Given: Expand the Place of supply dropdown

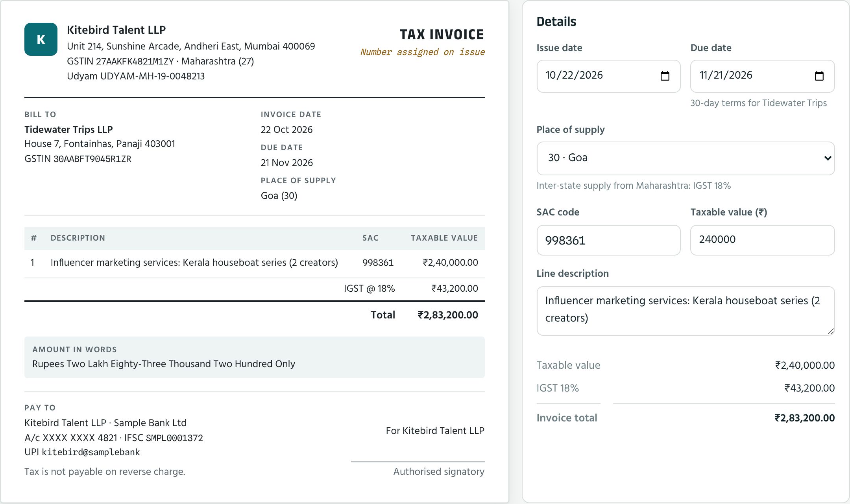Looking at the screenshot, I should [x=686, y=158].
